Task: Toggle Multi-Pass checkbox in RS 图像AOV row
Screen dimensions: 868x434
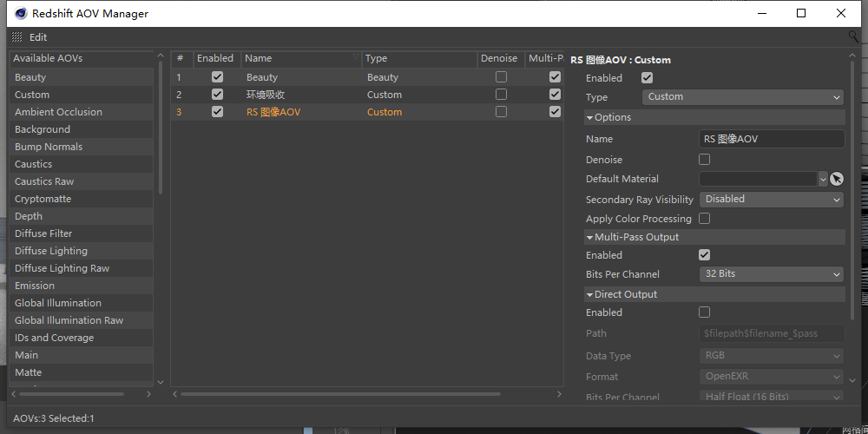Action: click(x=555, y=112)
